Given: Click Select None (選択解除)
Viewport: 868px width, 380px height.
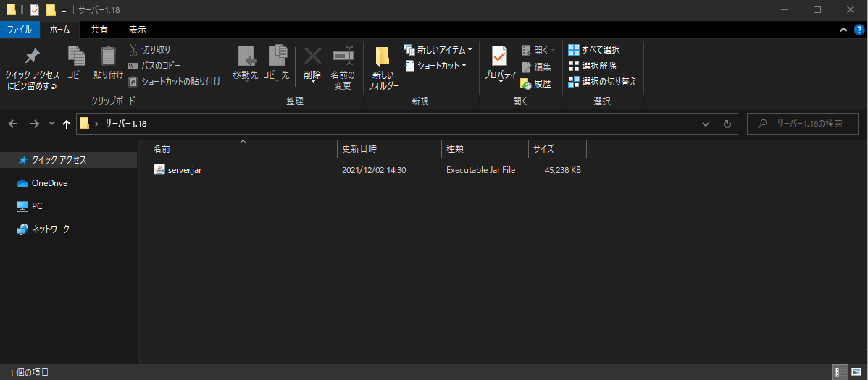Looking at the screenshot, I should point(592,66).
